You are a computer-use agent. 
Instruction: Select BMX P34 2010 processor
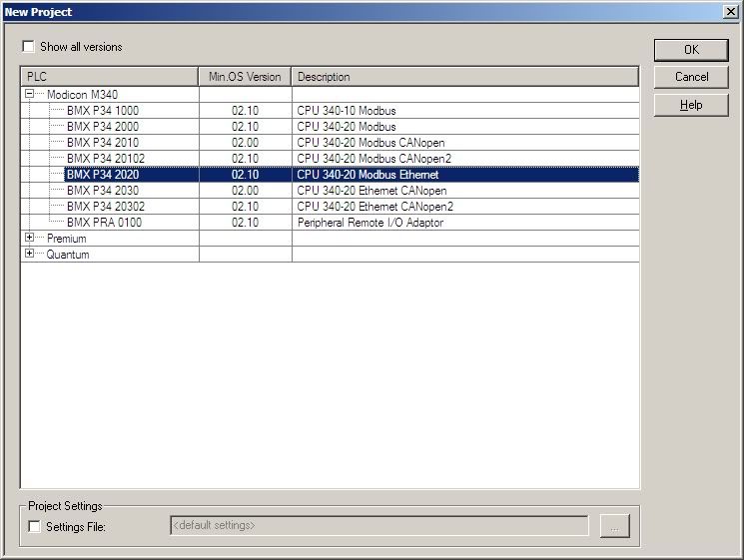(x=103, y=143)
